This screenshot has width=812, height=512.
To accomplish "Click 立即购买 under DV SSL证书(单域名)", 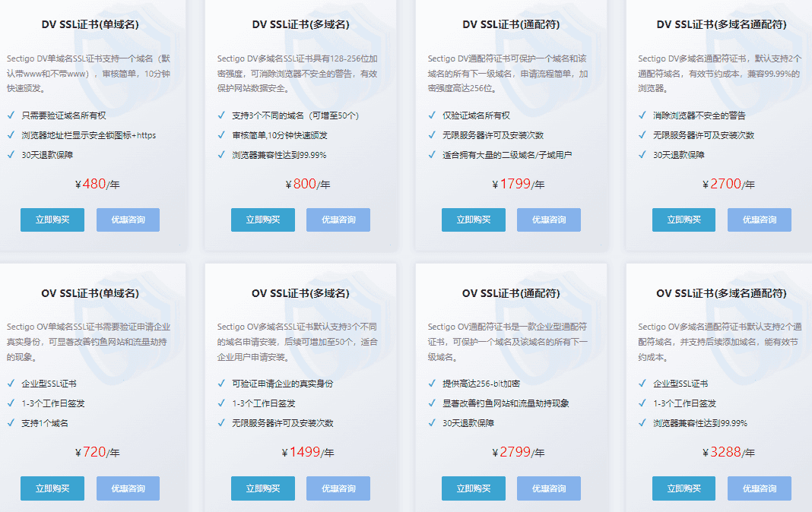I will [x=52, y=220].
